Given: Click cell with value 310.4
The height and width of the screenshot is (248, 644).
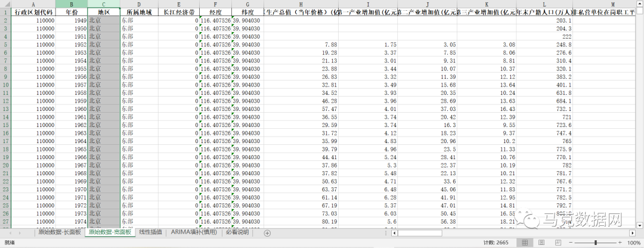Looking at the screenshot, I should [544, 60].
